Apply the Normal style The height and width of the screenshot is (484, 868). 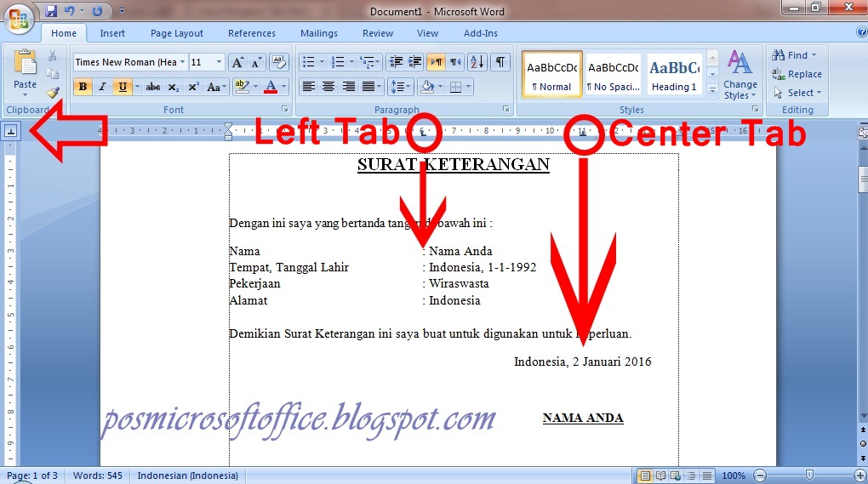(x=552, y=75)
